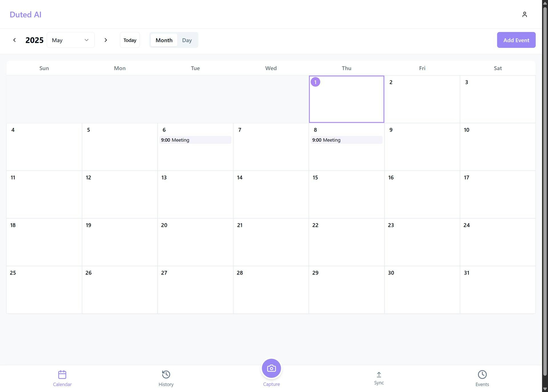548x392 pixels.
Task: Switch calendar to Day view
Action: pyautogui.click(x=187, y=40)
